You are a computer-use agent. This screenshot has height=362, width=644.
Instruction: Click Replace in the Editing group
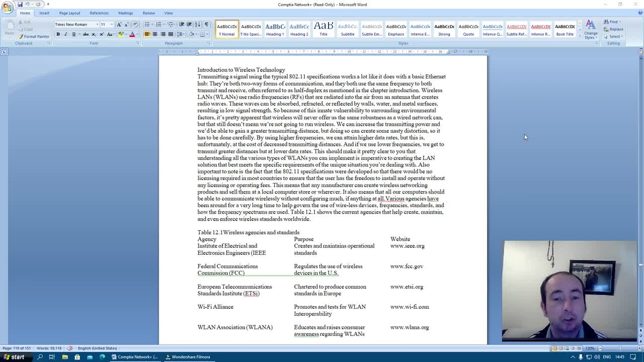point(614,29)
